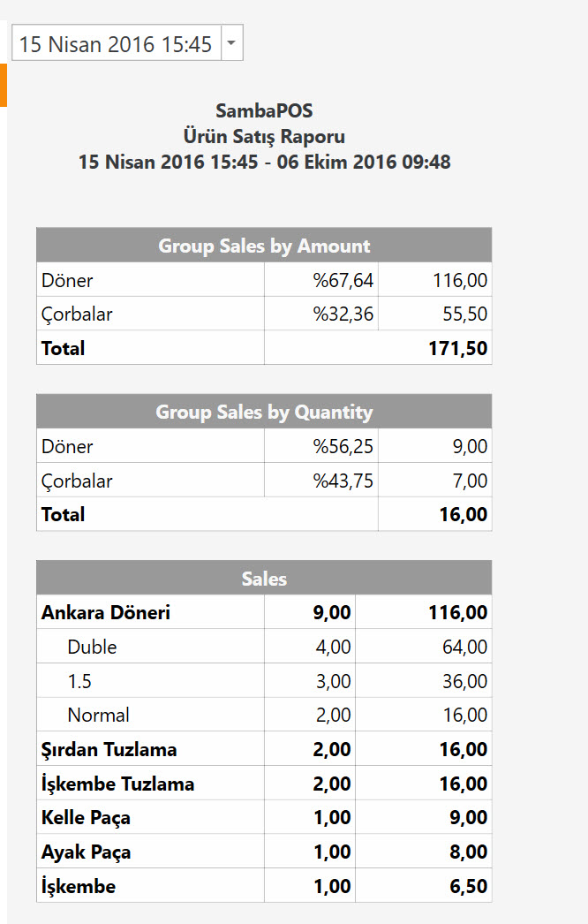The height and width of the screenshot is (924, 588).
Task: Select the %67,64 Döner percentage cell
Action: (x=343, y=281)
